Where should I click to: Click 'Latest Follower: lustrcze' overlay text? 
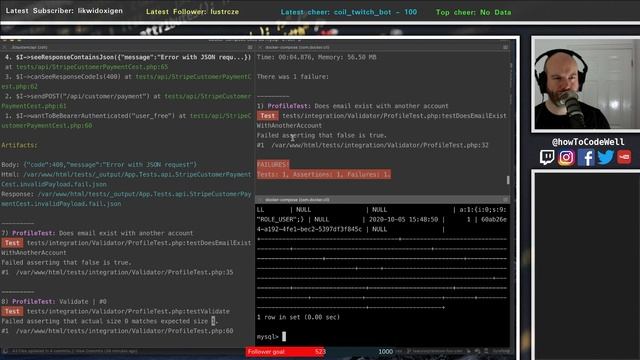pyautogui.click(x=192, y=12)
